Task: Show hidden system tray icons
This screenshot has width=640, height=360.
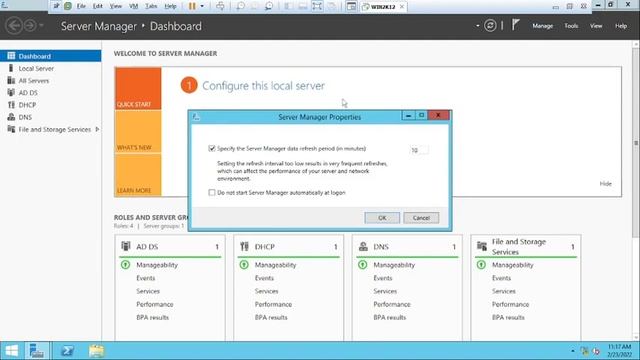Action: (x=573, y=351)
